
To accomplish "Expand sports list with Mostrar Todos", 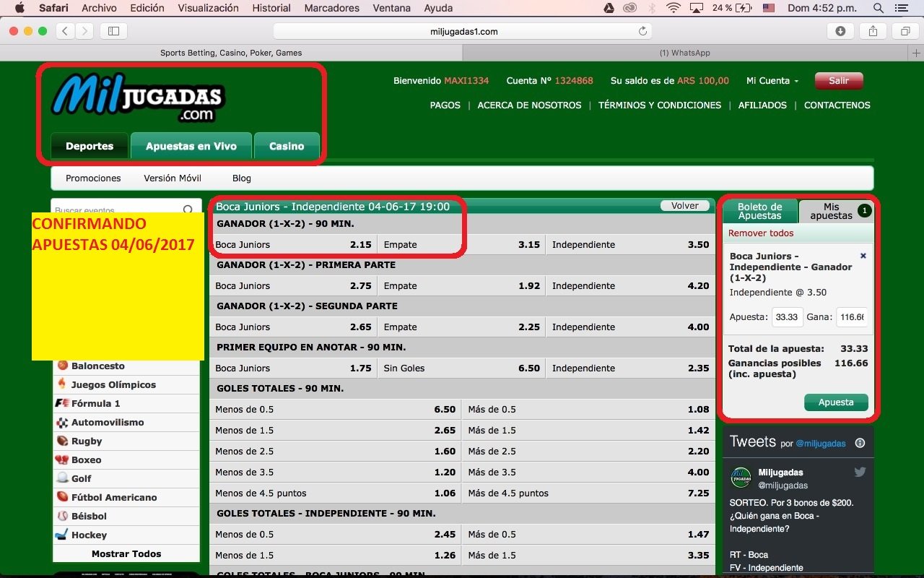I will (126, 553).
